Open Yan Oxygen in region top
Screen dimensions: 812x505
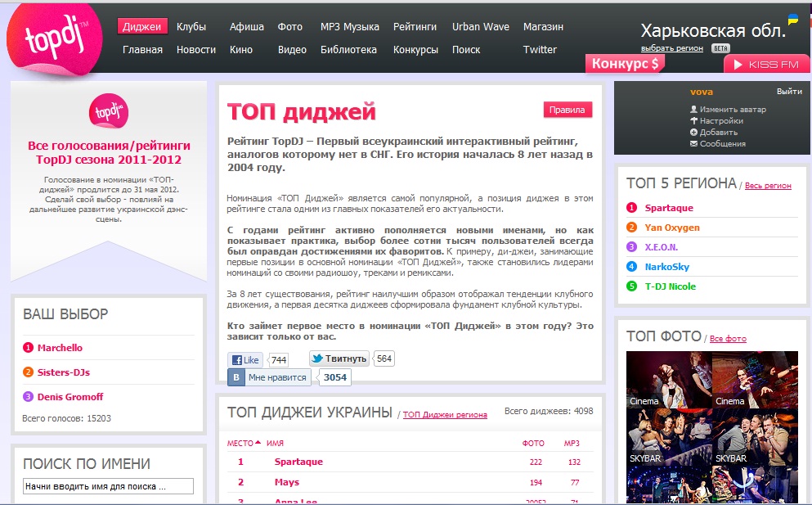[x=672, y=228]
